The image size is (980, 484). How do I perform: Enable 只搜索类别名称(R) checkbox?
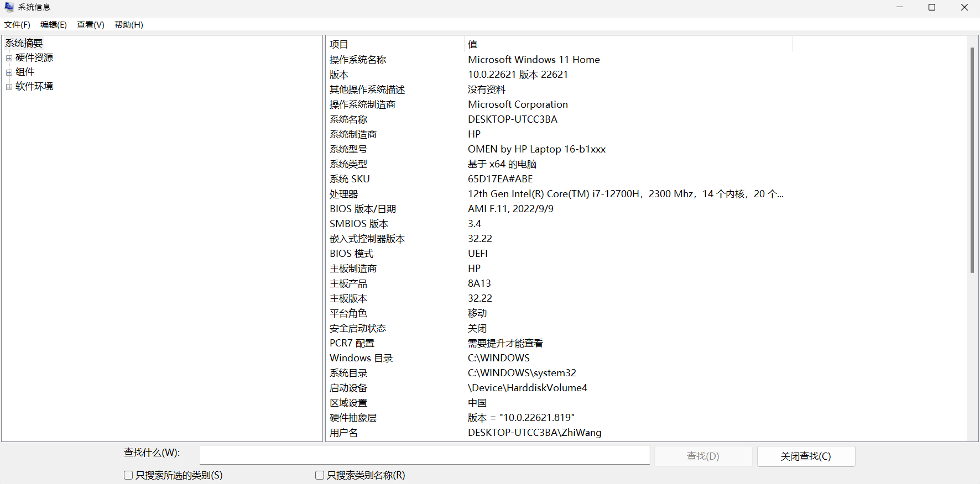(320, 475)
